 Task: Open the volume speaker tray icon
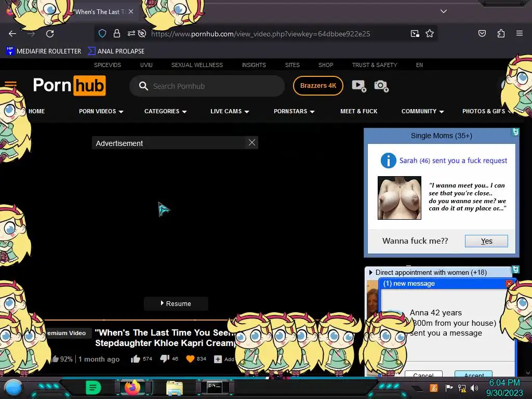click(x=474, y=388)
